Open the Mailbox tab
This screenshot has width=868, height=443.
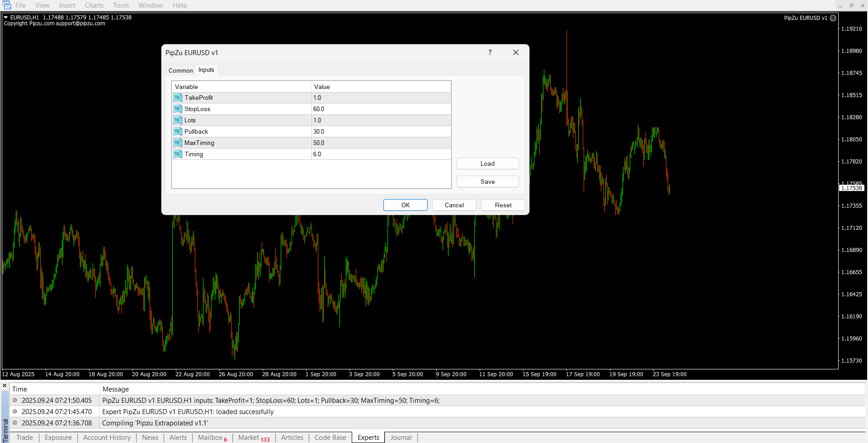pos(211,438)
